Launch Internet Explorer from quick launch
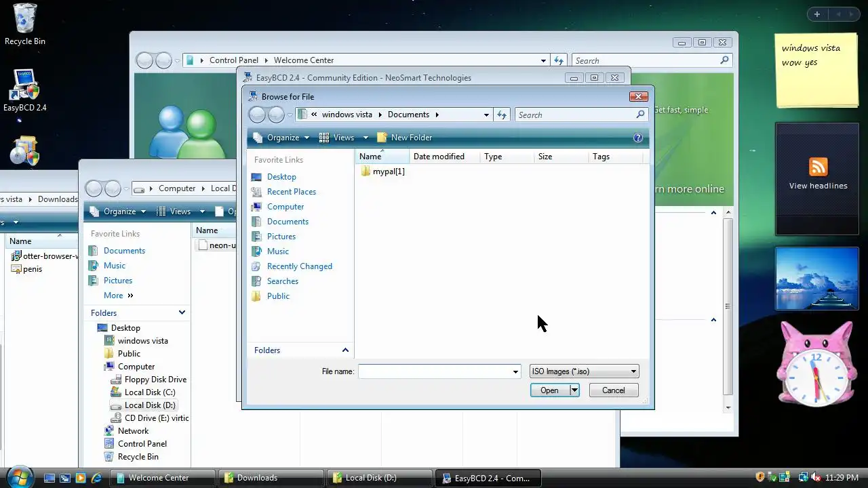868x488 pixels. [97, 478]
